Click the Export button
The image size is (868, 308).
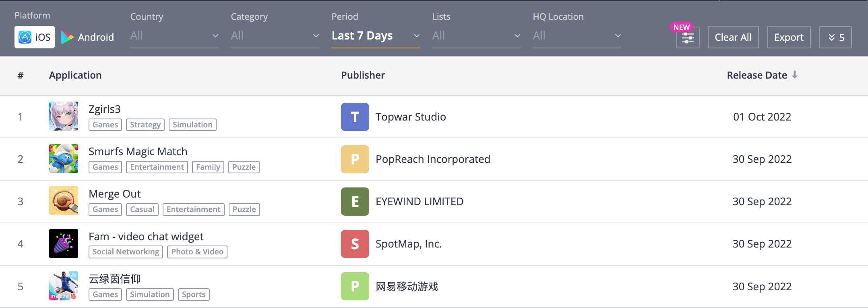point(789,37)
